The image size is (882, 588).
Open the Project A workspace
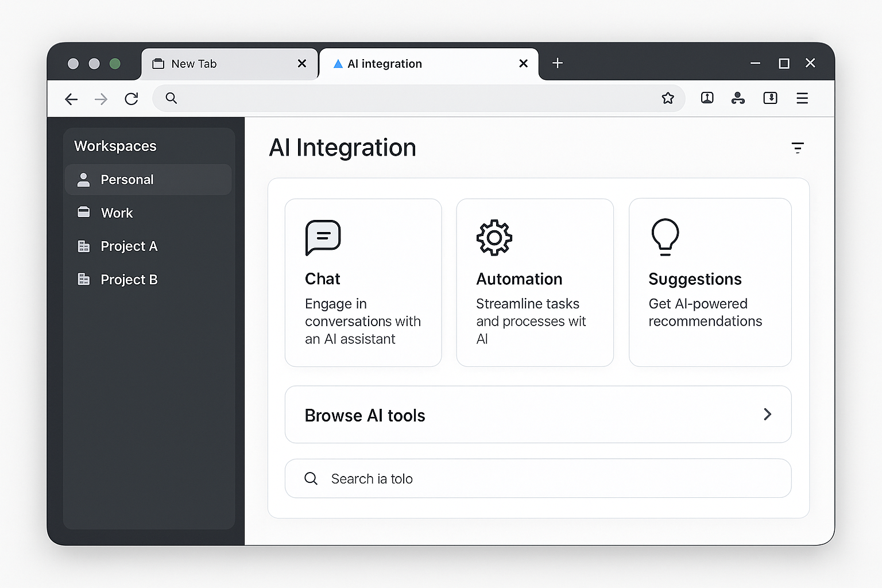(148, 246)
